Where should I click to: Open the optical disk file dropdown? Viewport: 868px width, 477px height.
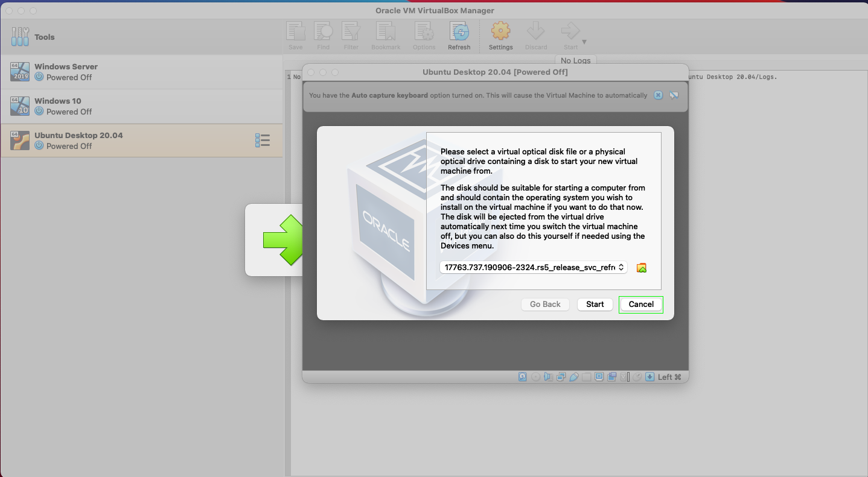pyautogui.click(x=533, y=267)
